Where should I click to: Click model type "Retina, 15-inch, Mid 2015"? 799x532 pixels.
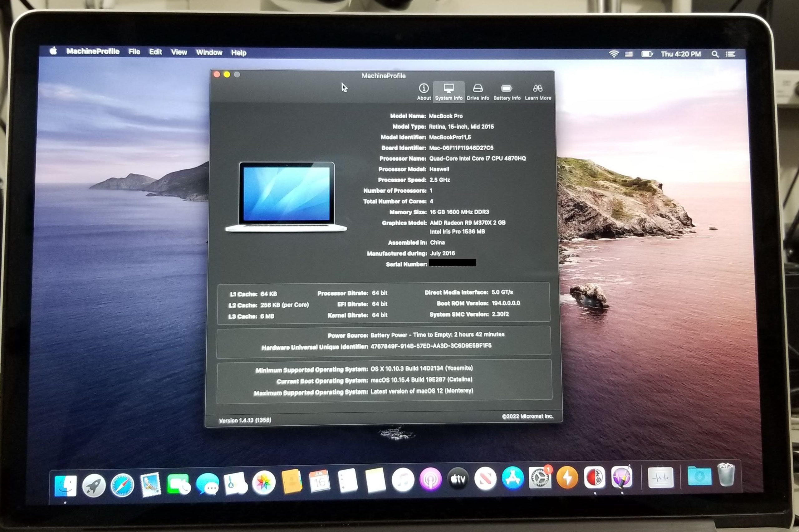[461, 127]
